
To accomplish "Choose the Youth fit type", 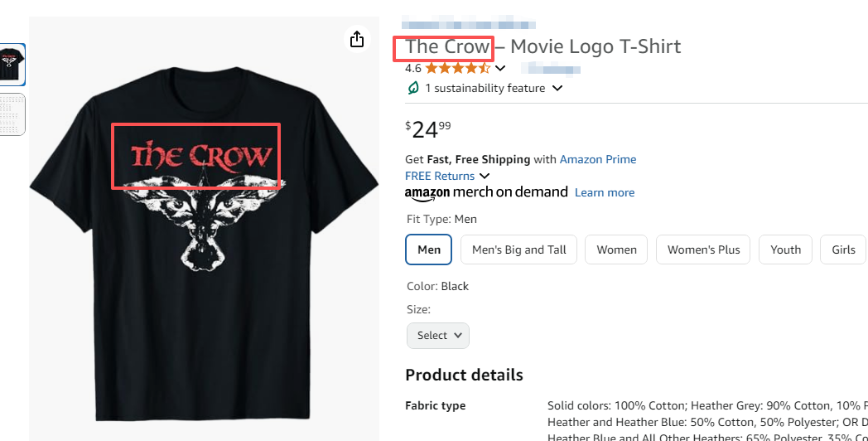I will point(785,250).
